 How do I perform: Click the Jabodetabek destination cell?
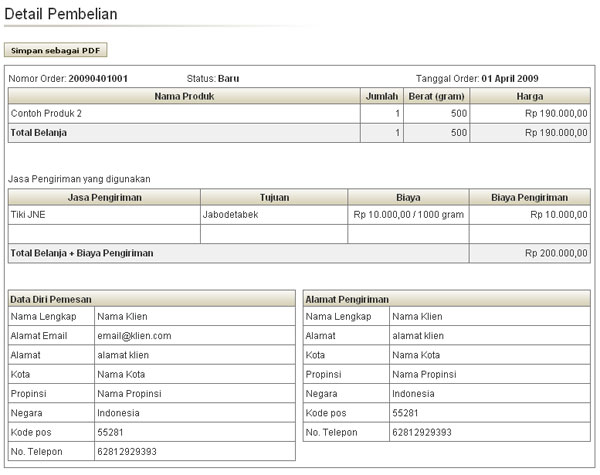point(231,215)
